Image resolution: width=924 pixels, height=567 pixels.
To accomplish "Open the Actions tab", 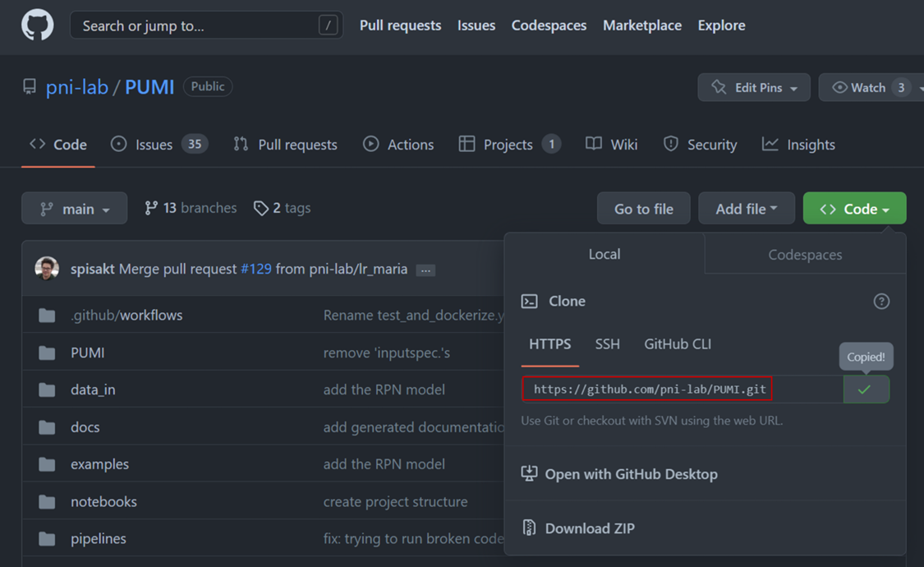I will (x=398, y=145).
